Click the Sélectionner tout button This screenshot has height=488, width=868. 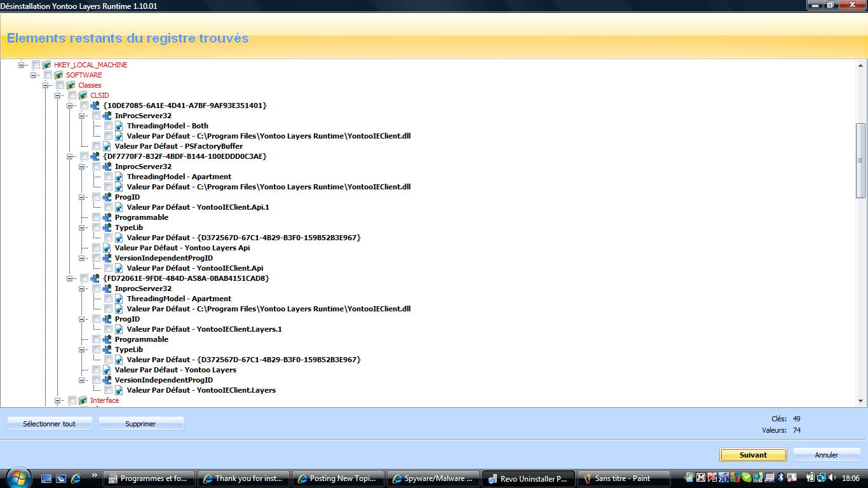pyautogui.click(x=50, y=424)
